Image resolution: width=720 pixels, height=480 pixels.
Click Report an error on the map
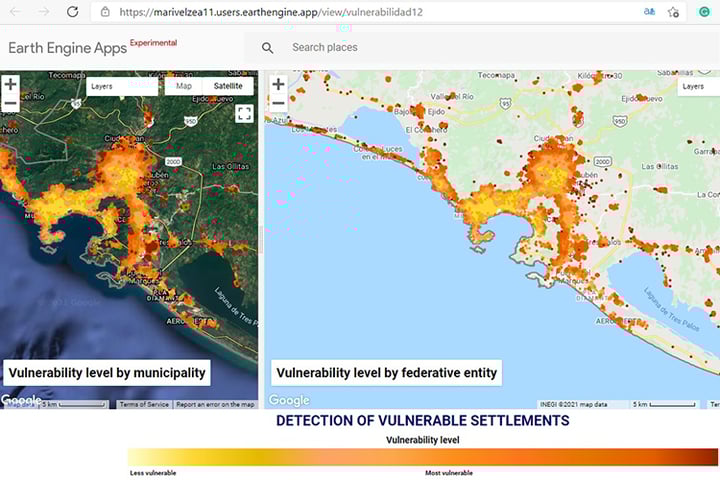click(x=215, y=404)
